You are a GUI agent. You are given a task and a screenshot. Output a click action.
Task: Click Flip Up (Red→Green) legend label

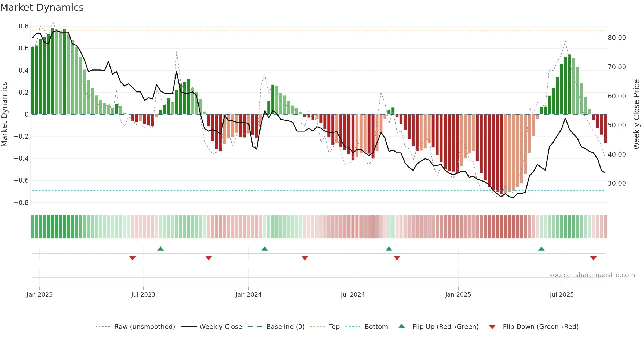click(x=445, y=327)
